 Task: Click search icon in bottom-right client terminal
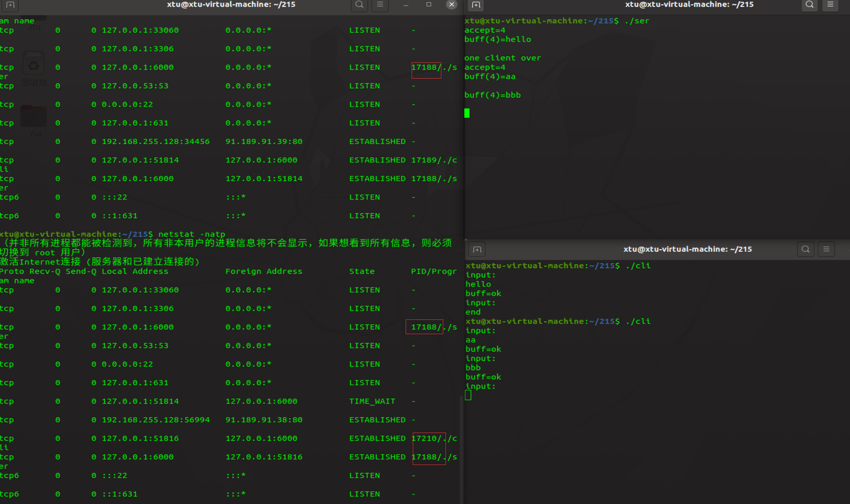coord(805,249)
